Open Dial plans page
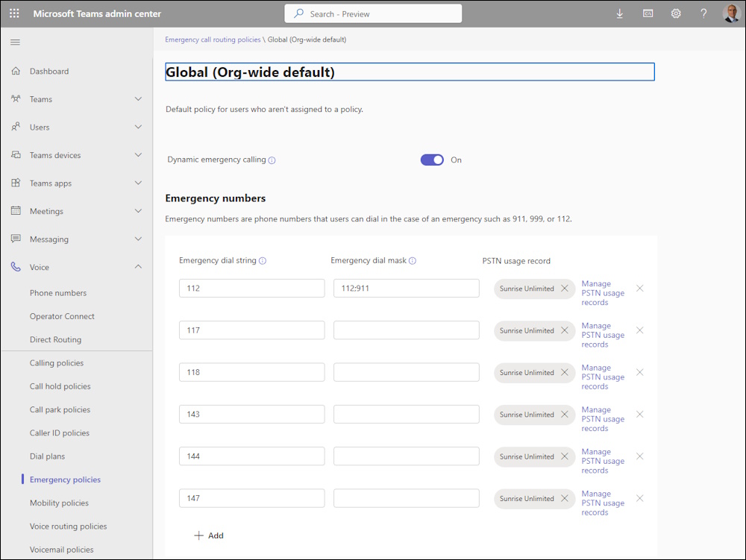The width and height of the screenshot is (746, 560). (47, 456)
